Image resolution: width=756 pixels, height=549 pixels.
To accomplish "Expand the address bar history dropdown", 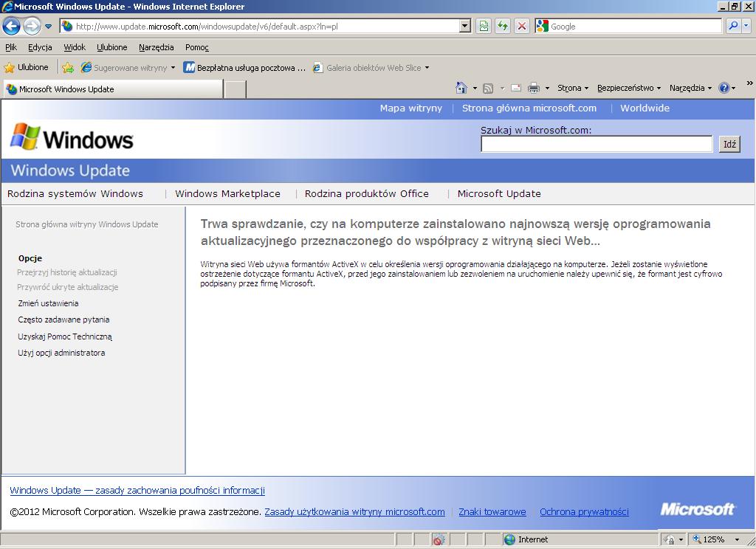I will (x=465, y=26).
